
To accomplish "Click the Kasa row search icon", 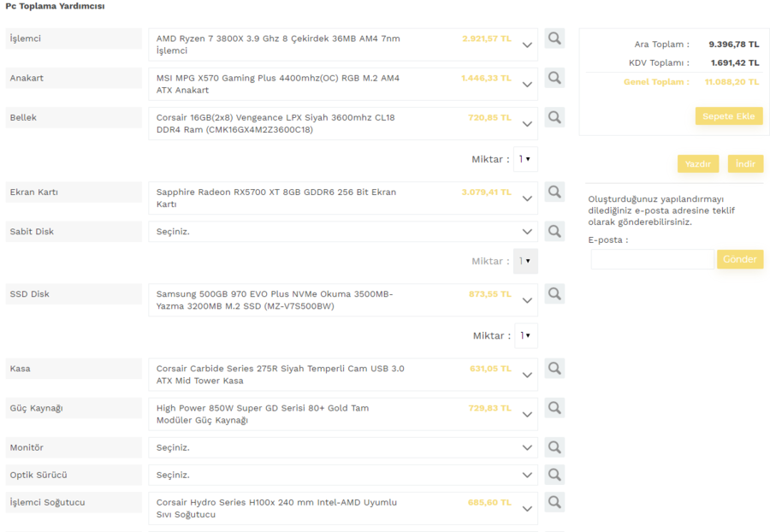I will point(554,369).
